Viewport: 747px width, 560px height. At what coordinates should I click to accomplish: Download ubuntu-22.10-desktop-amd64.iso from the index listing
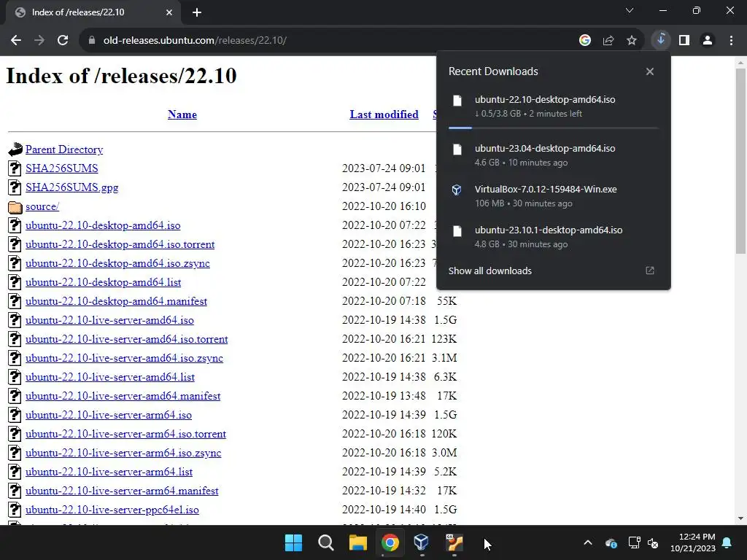coord(103,225)
